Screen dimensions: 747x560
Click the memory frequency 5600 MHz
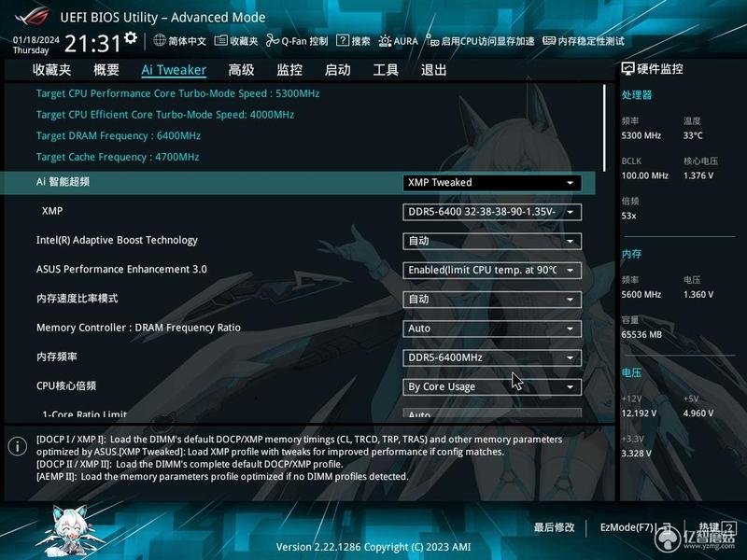641,295
